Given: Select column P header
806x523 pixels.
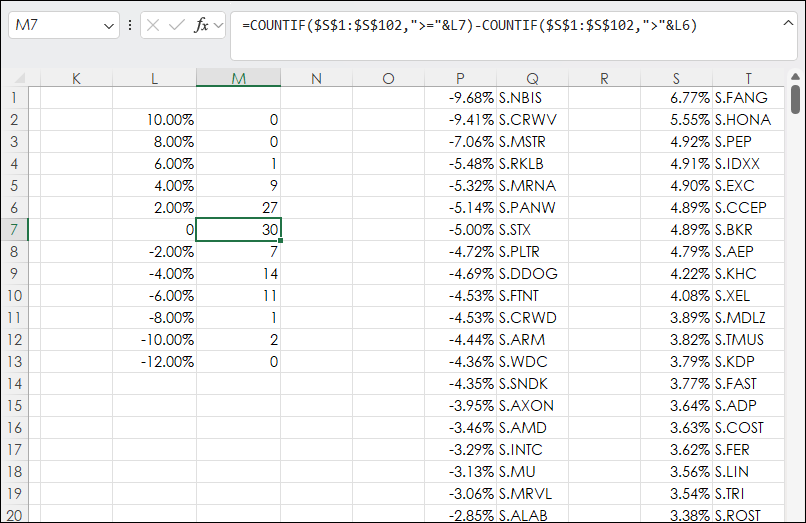Looking at the screenshot, I should click(x=461, y=78).
